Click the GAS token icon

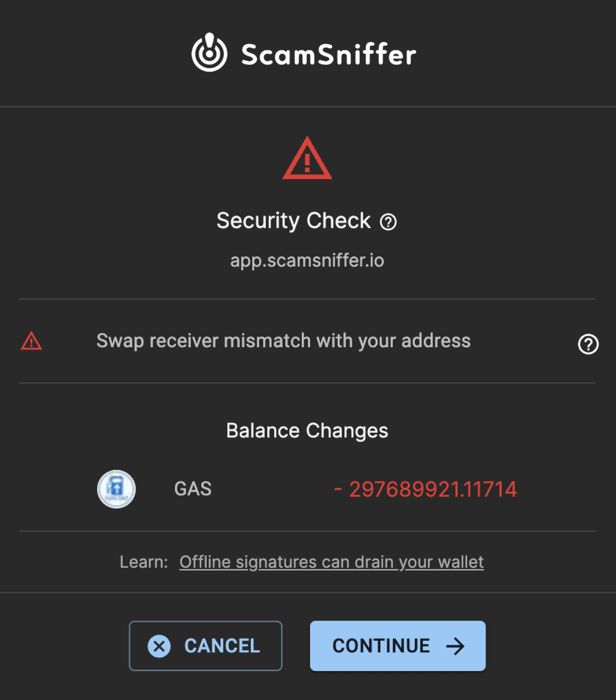[x=116, y=489]
